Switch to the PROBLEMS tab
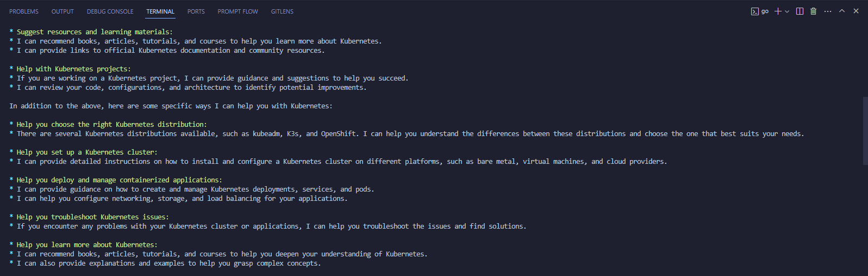The height and width of the screenshot is (276, 868). tap(24, 11)
